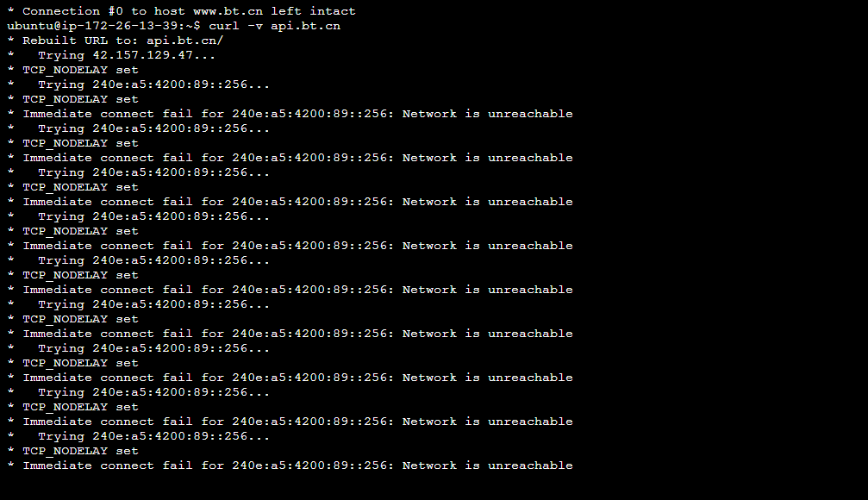Click the final 'Immediate connect fail' line
The image size is (868, 500).
297,466
